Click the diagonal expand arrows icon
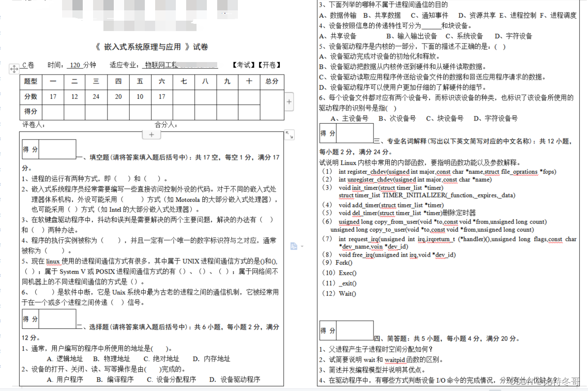This screenshot has height=391, width=588. pyautogui.click(x=290, y=135)
